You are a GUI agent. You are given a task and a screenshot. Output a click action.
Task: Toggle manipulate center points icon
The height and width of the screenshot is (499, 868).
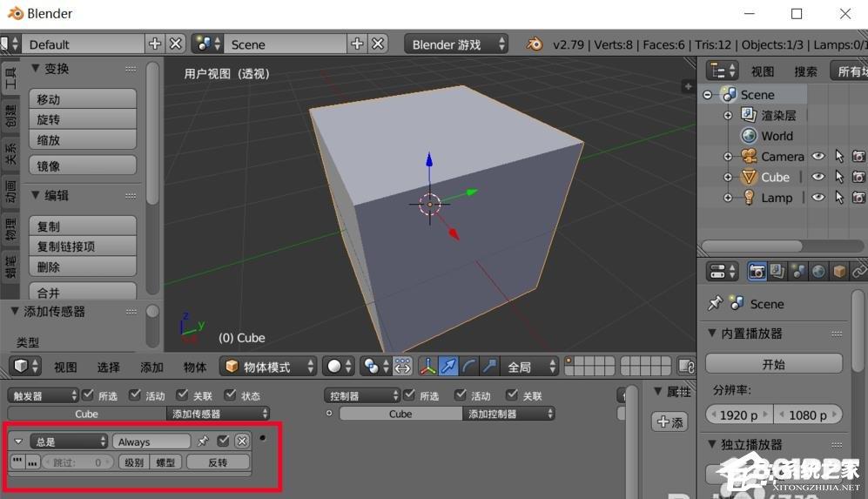[x=402, y=366]
